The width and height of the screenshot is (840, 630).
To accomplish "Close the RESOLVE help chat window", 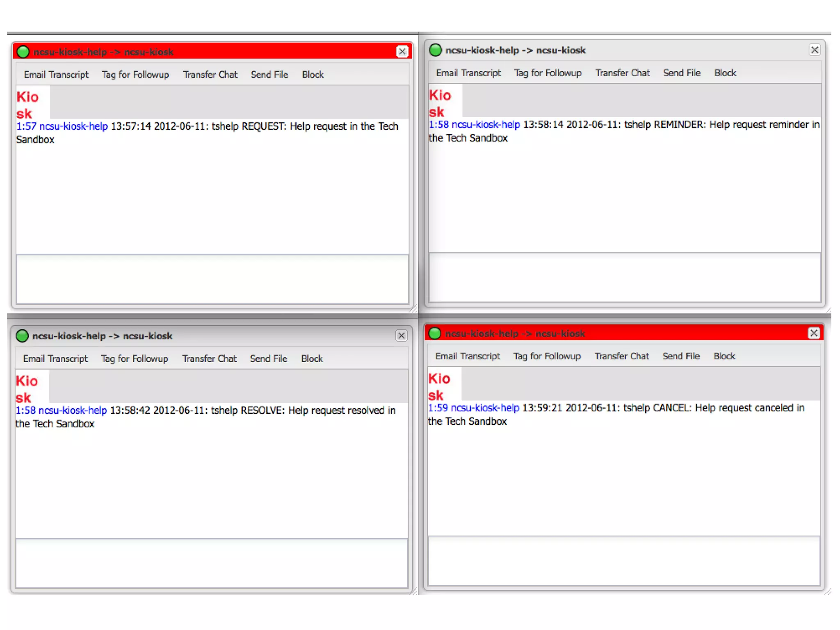I will tap(402, 336).
